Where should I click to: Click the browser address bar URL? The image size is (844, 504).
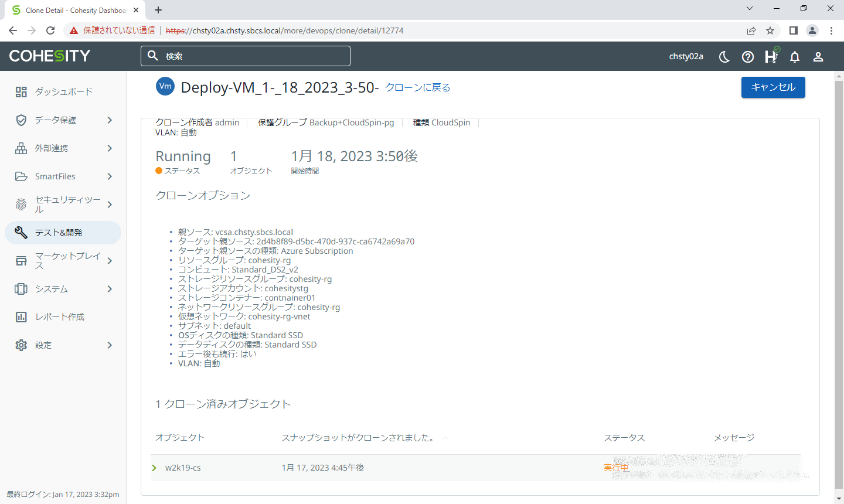(x=284, y=30)
